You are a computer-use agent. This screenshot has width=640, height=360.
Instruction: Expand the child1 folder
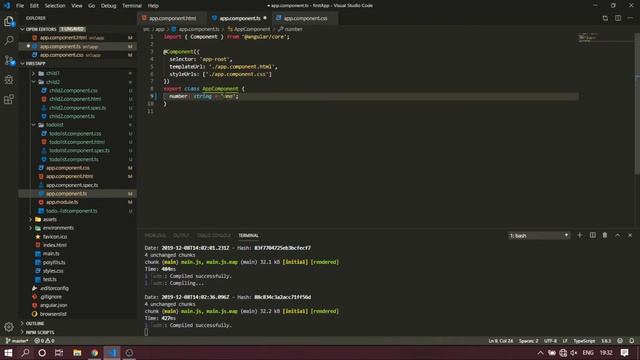click(33, 73)
